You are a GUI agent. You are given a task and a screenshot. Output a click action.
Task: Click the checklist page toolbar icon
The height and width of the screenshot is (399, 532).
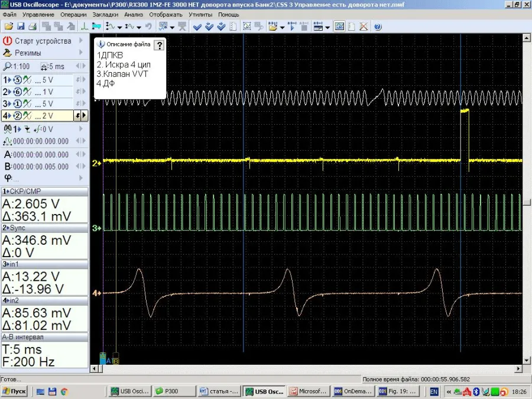pyautogui.click(x=233, y=27)
